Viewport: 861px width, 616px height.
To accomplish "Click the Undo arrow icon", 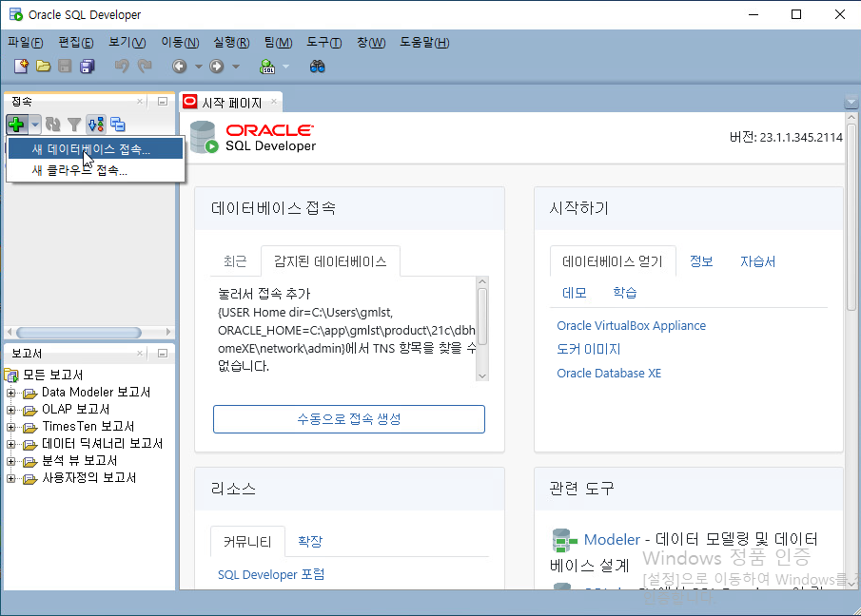I will pyautogui.click(x=122, y=67).
